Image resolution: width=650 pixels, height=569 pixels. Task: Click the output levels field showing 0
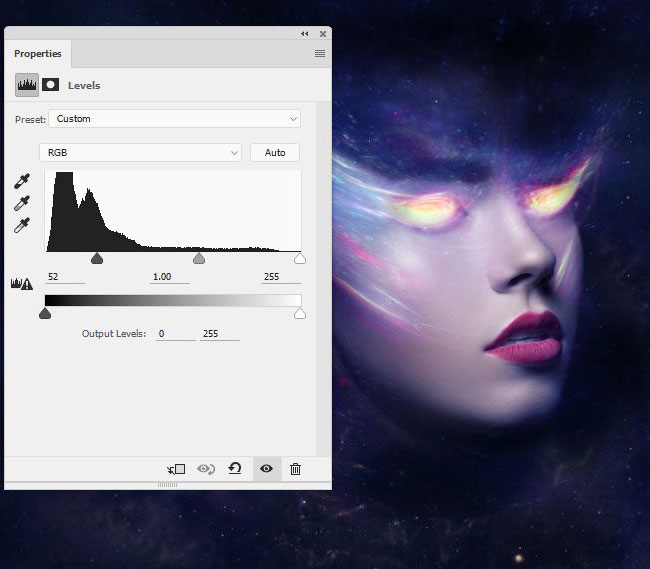coord(175,334)
